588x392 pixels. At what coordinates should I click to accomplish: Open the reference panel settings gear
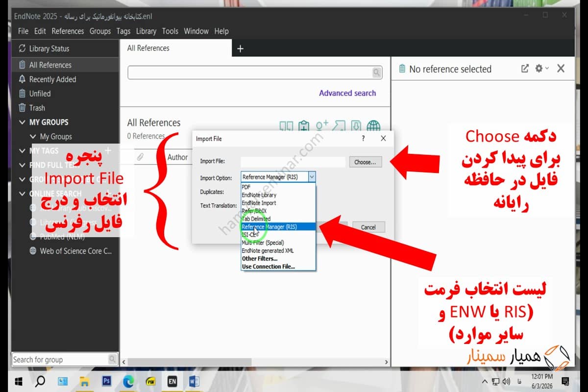coord(539,69)
